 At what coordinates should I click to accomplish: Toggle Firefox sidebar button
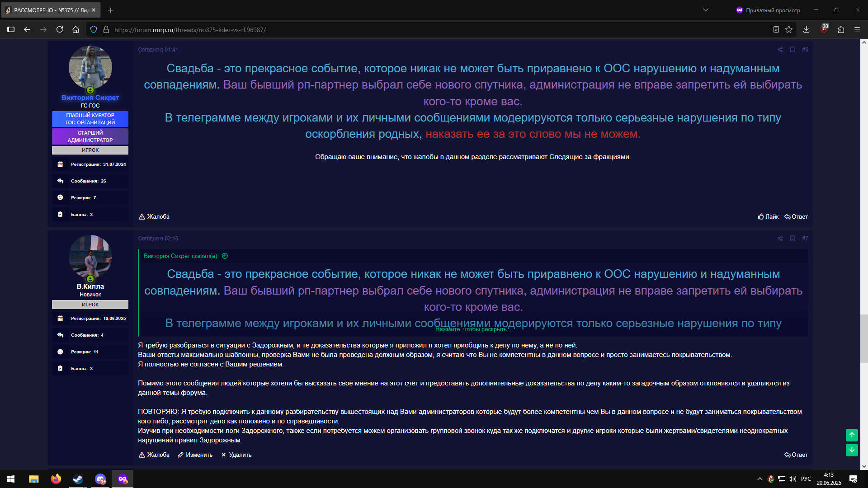pos(11,30)
